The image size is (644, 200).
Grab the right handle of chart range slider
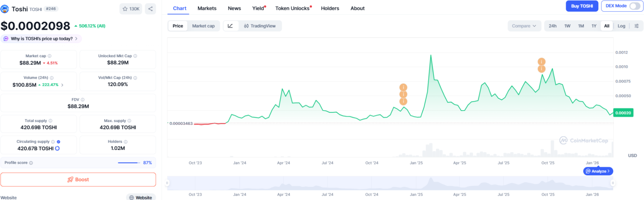click(613, 183)
